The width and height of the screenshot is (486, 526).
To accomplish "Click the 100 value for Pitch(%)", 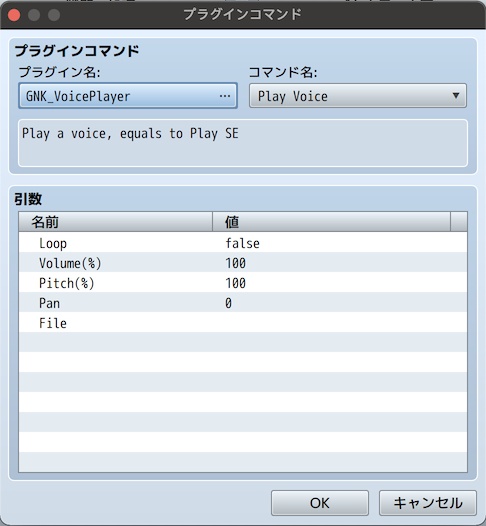I will pyautogui.click(x=235, y=283).
